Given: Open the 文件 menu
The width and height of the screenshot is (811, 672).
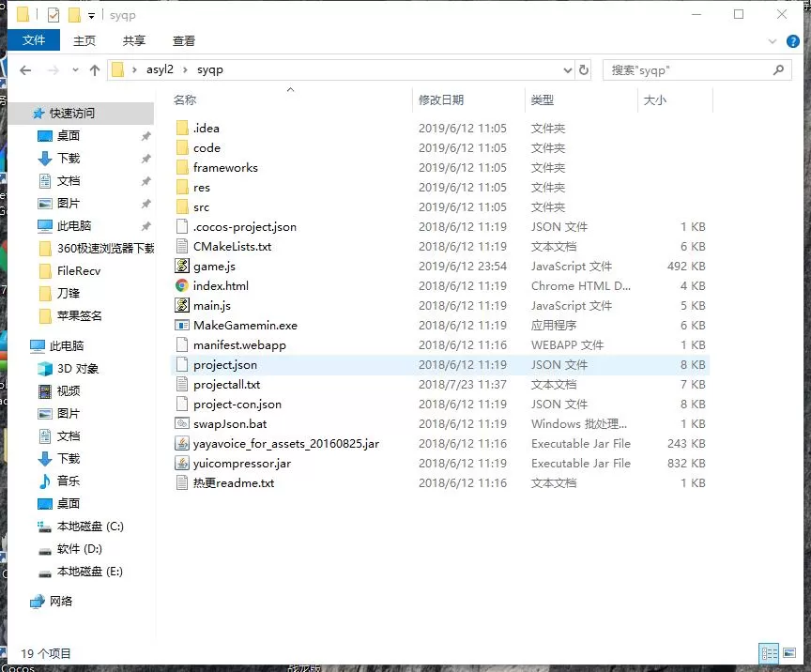Looking at the screenshot, I should click(34, 40).
